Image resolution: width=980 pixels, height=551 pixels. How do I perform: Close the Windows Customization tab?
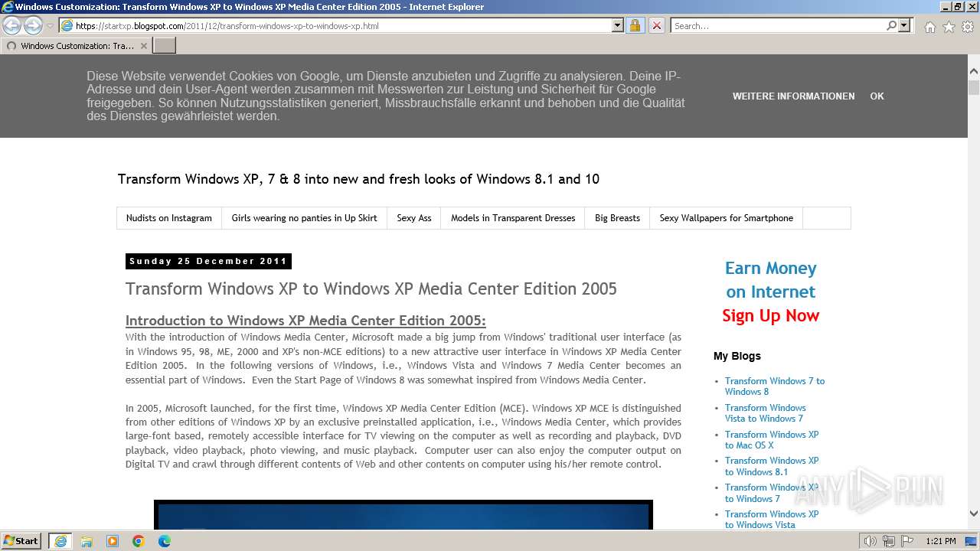click(x=143, y=46)
